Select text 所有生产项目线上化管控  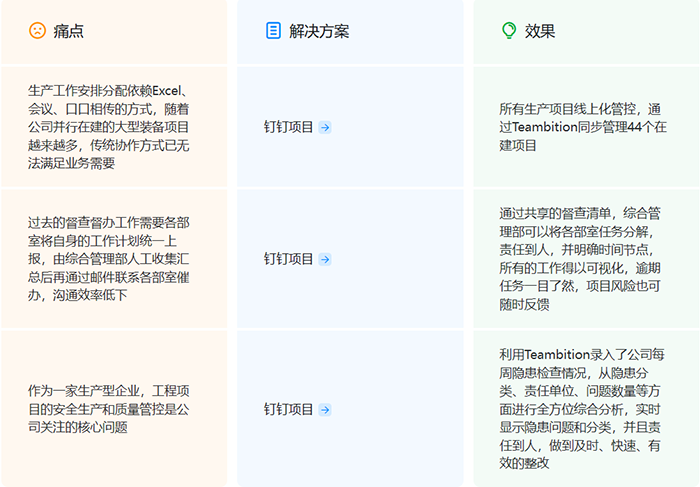click(x=567, y=109)
